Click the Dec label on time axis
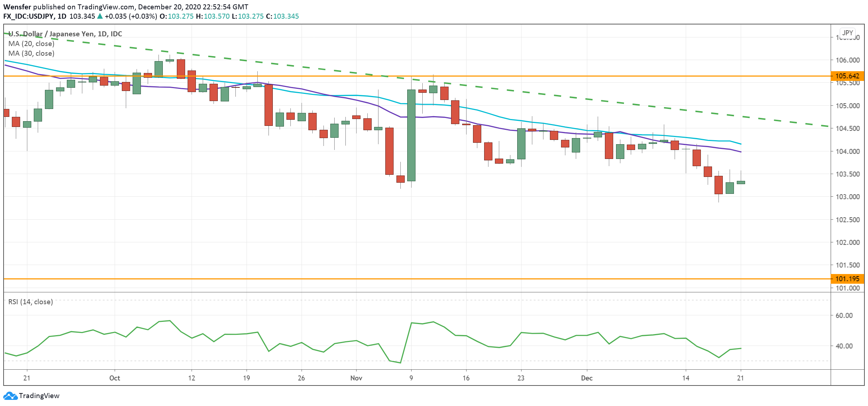Viewport: 868px width, 406px height. tap(587, 378)
